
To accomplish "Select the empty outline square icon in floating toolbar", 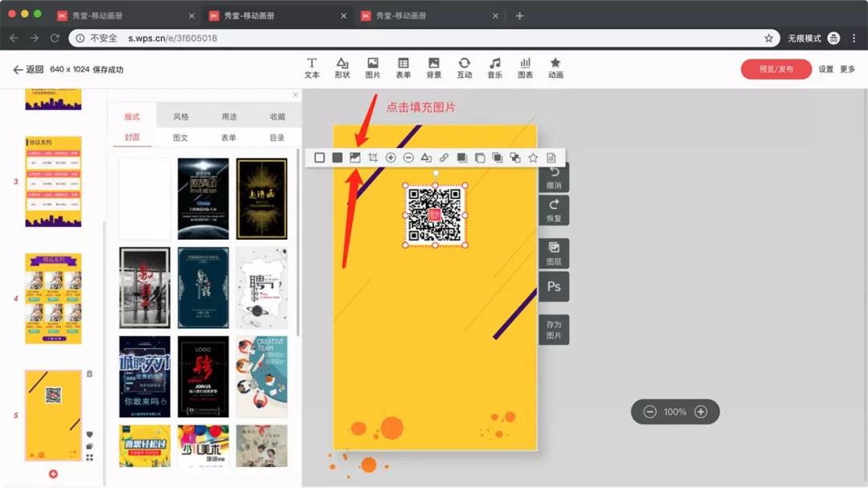I will 319,158.
